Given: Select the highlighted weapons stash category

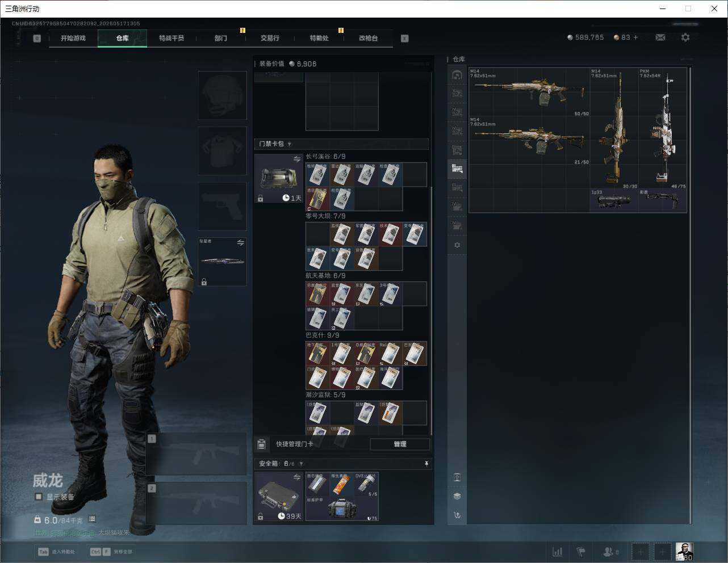Looking at the screenshot, I should coord(457,169).
